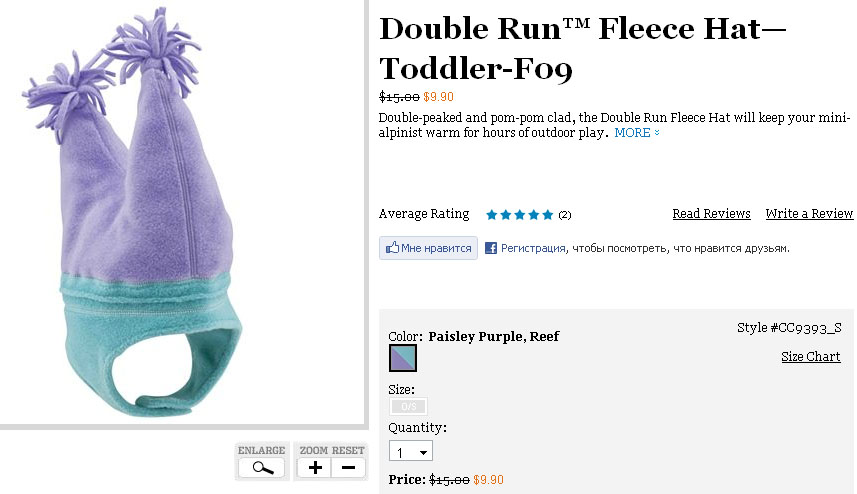Screen dimensions: 857x494
Task: Open the Read Reviews link
Action: tap(711, 214)
